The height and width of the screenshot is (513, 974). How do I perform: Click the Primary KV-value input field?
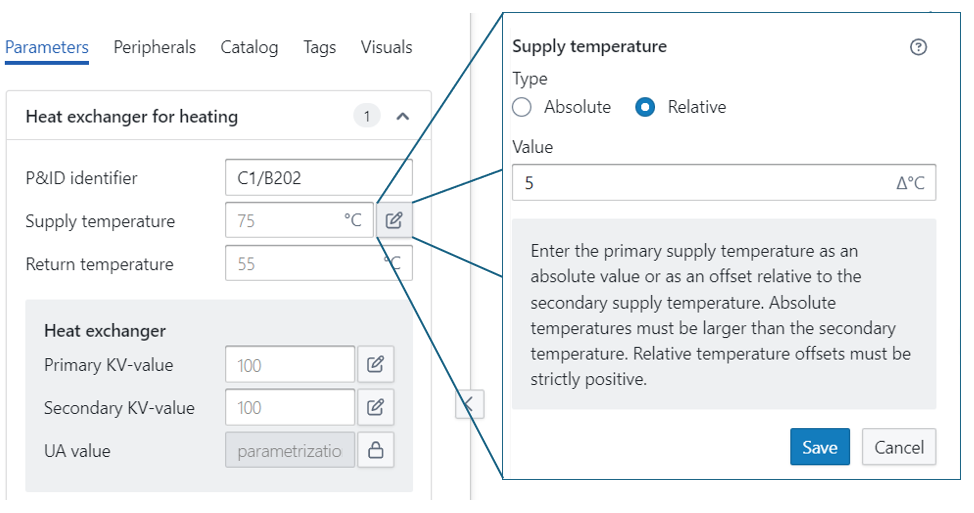point(290,365)
